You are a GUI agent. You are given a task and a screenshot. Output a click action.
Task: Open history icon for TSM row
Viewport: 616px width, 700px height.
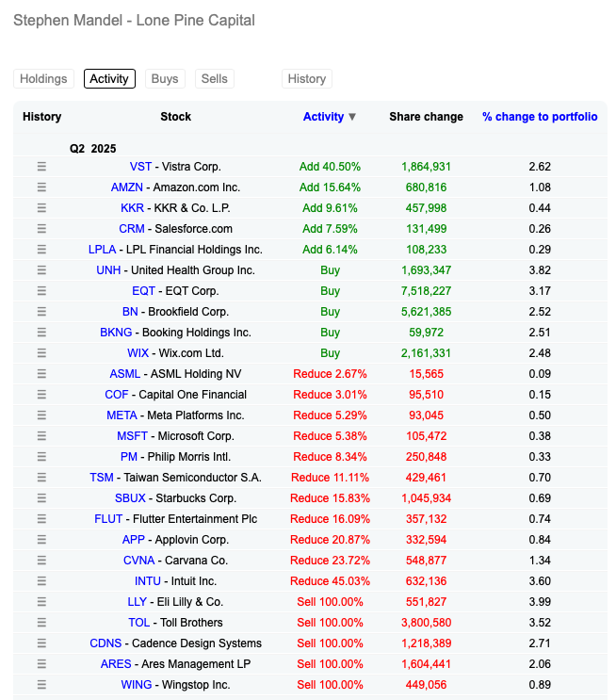point(41,478)
